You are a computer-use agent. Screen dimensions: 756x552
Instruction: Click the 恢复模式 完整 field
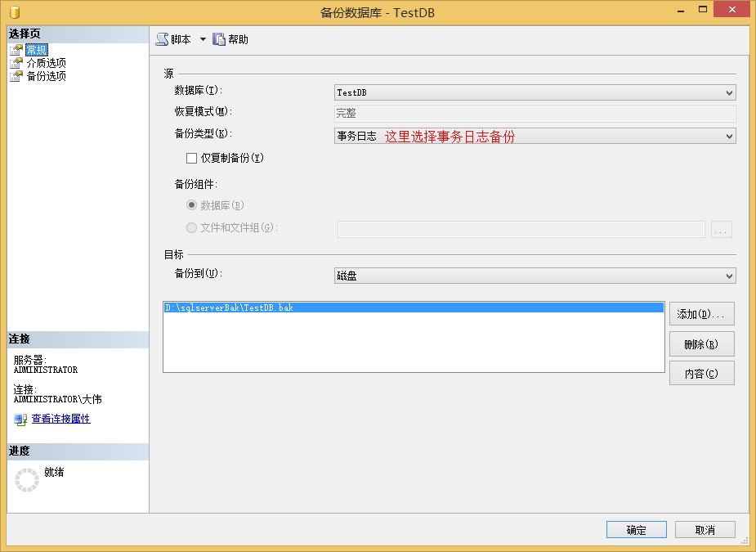[x=535, y=114]
